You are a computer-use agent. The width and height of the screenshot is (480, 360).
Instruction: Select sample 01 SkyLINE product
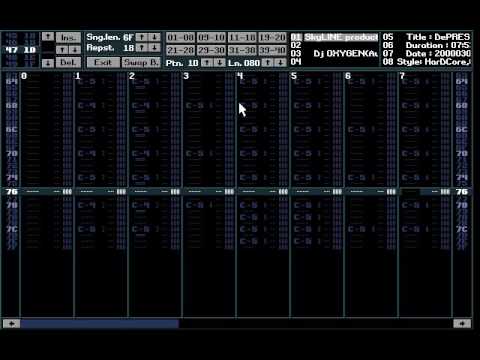[334, 37]
